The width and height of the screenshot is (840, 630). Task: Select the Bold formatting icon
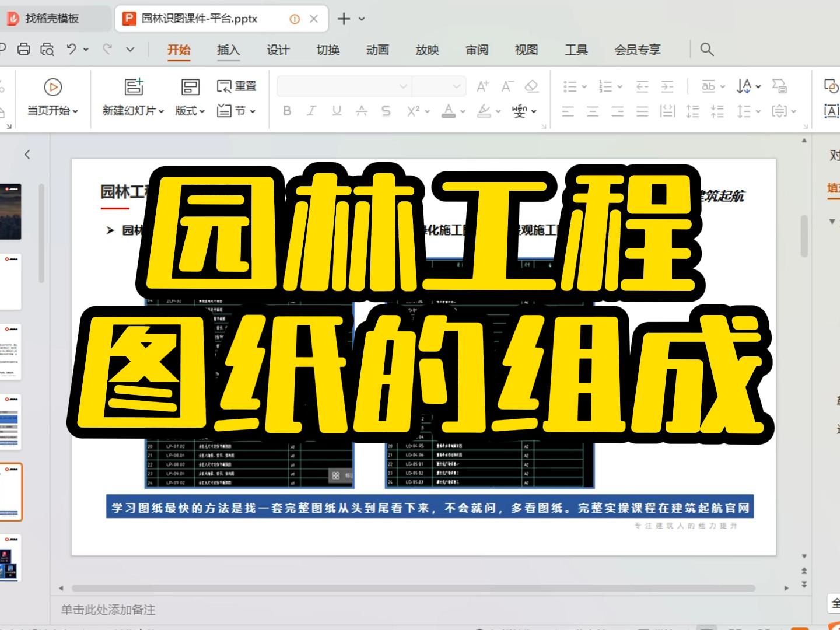point(286,111)
